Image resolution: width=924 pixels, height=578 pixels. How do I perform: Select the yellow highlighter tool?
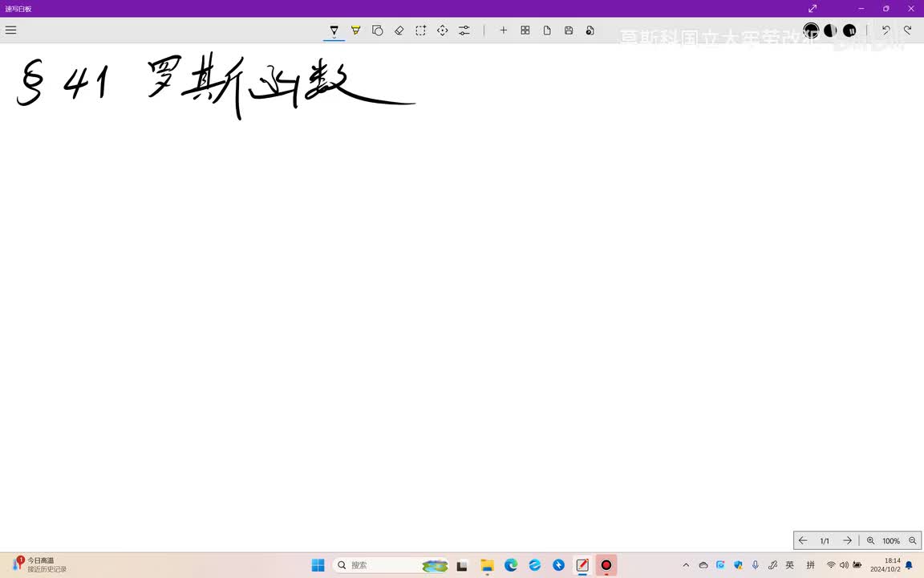point(356,30)
